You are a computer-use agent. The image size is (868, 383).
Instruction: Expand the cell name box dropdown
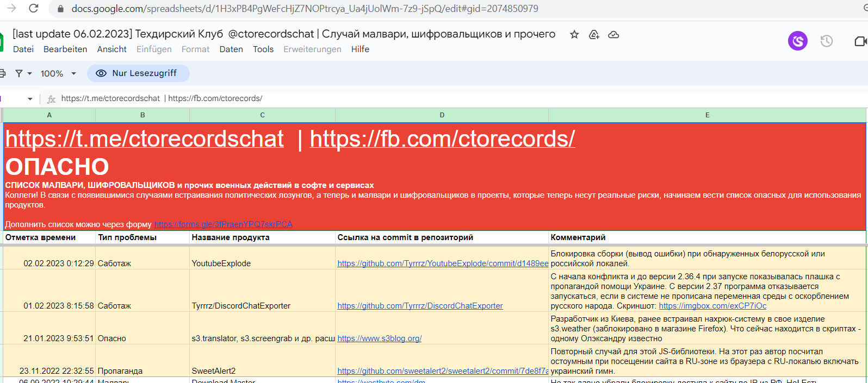30,99
